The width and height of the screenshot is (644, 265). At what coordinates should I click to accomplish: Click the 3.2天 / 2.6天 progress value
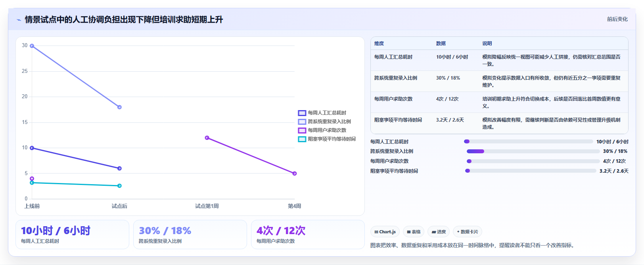[x=614, y=171]
